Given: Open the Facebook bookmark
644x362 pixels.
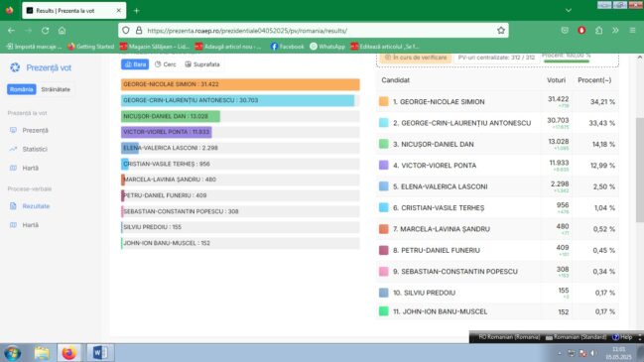Looking at the screenshot, I should 288,47.
